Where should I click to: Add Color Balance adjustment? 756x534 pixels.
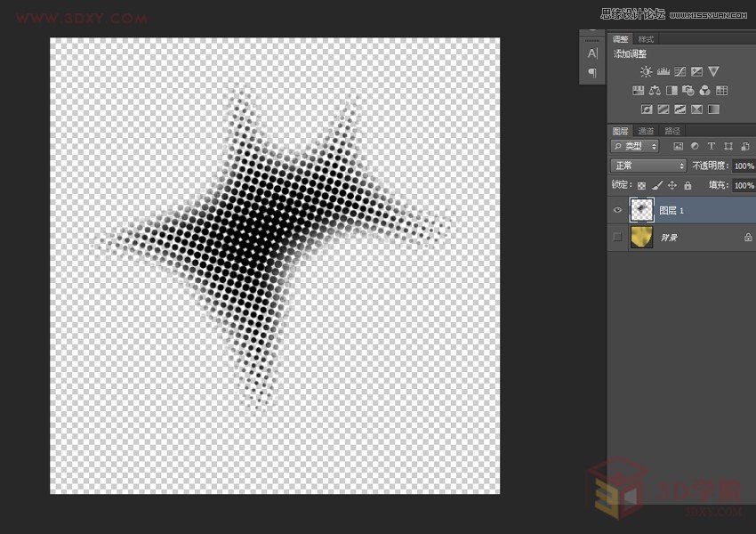pos(655,90)
